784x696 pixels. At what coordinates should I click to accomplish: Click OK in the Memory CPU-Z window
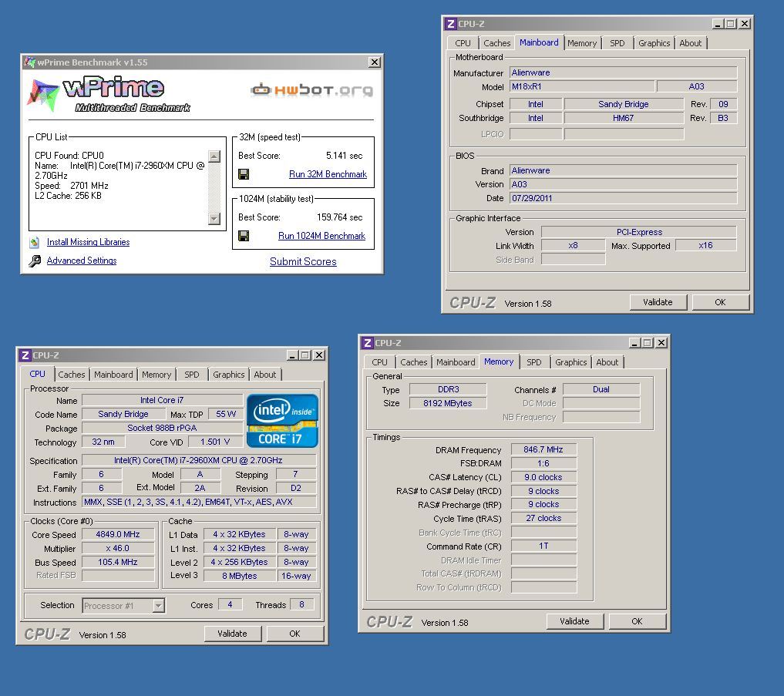click(x=637, y=621)
